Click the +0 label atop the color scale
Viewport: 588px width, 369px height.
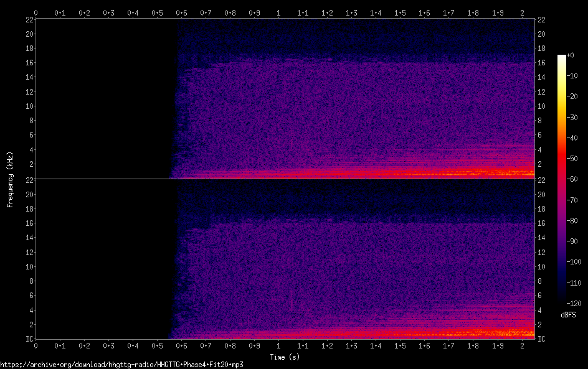click(x=571, y=56)
